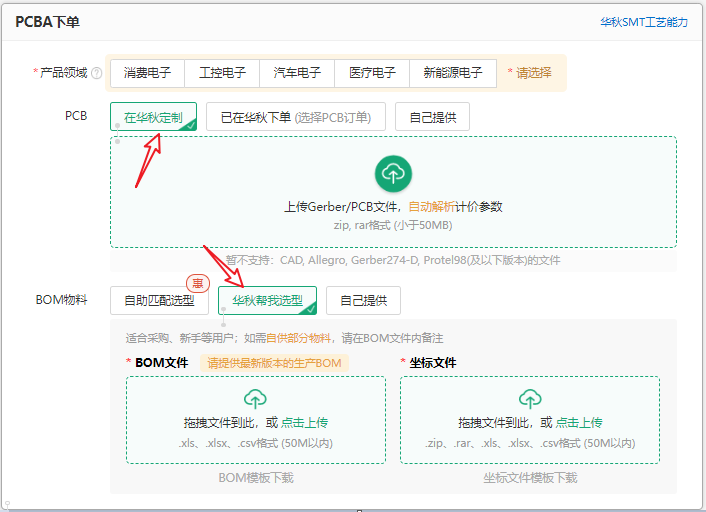Select 华秋帮我选型 BOM option
This screenshot has height=512, width=706.
point(267,300)
